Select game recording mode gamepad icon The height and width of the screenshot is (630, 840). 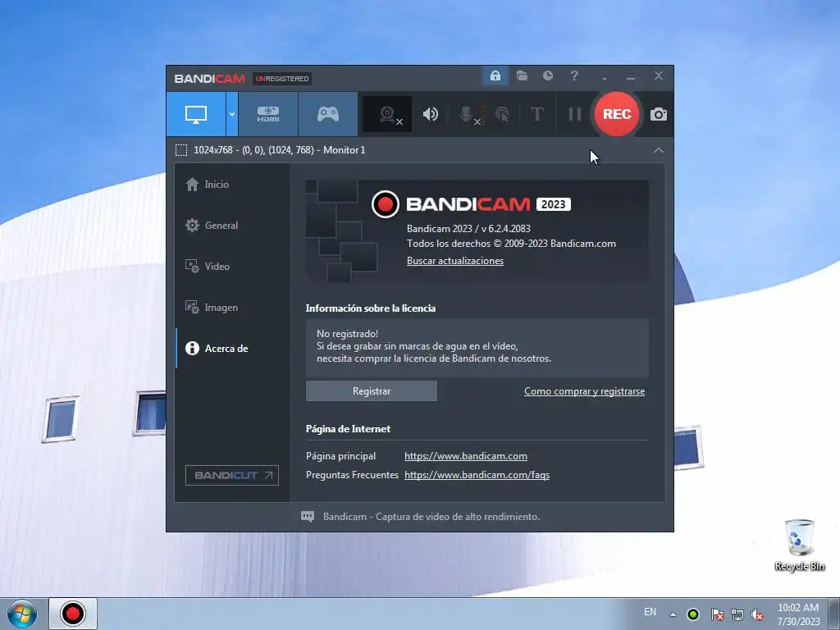[x=328, y=114]
